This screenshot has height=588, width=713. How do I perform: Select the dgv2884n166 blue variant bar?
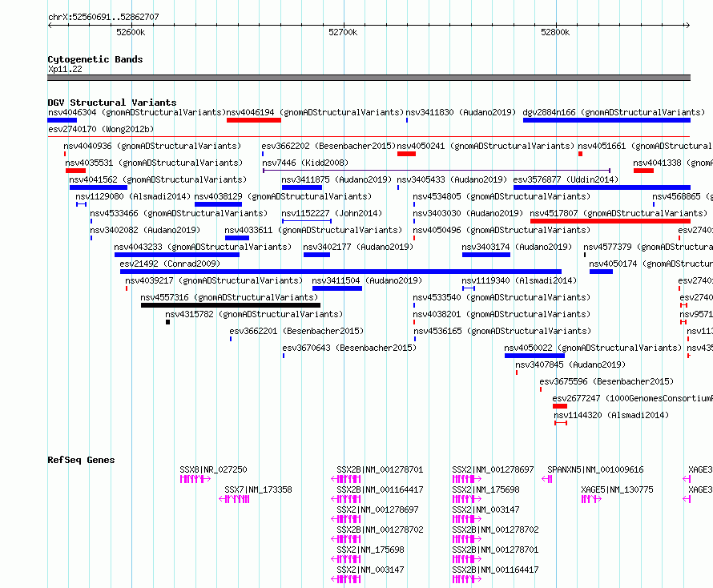click(x=606, y=120)
